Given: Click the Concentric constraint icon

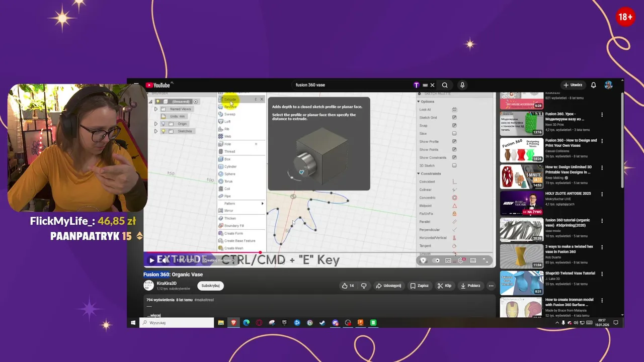Looking at the screenshot, I should point(454,198).
